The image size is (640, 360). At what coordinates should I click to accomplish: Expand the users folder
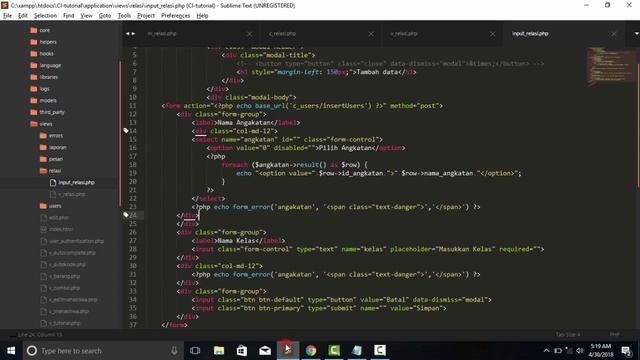[51, 206]
